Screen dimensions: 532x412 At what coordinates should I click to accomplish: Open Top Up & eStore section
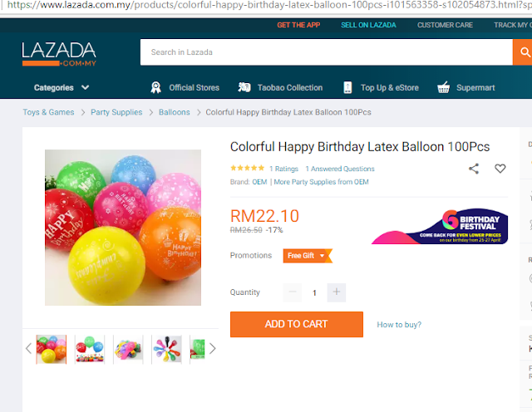click(x=380, y=87)
